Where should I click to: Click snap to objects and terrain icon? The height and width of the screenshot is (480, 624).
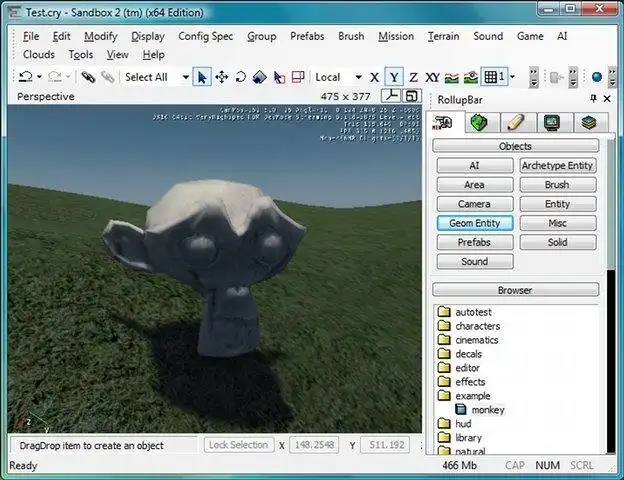[x=470, y=77]
